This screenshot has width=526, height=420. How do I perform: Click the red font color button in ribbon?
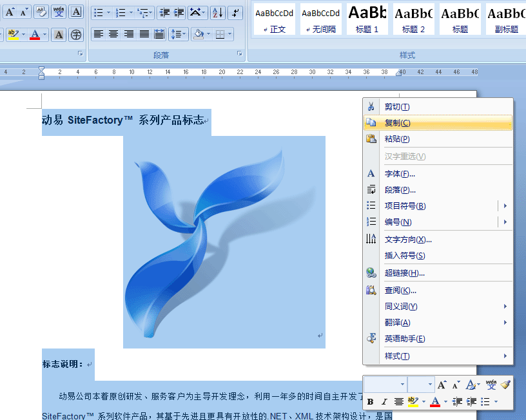pos(35,34)
